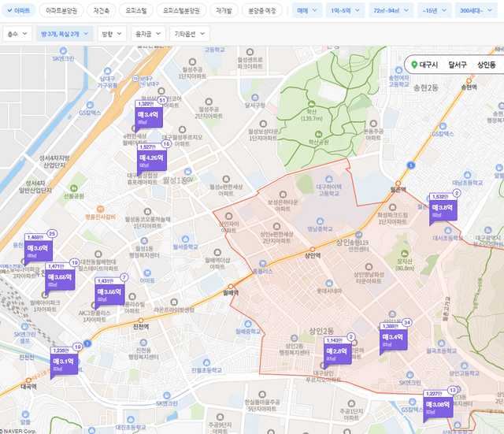This screenshot has height=434, width=504.
Task: Toggle the 오피스텔분양권 filter chip
Action: tap(181, 10)
